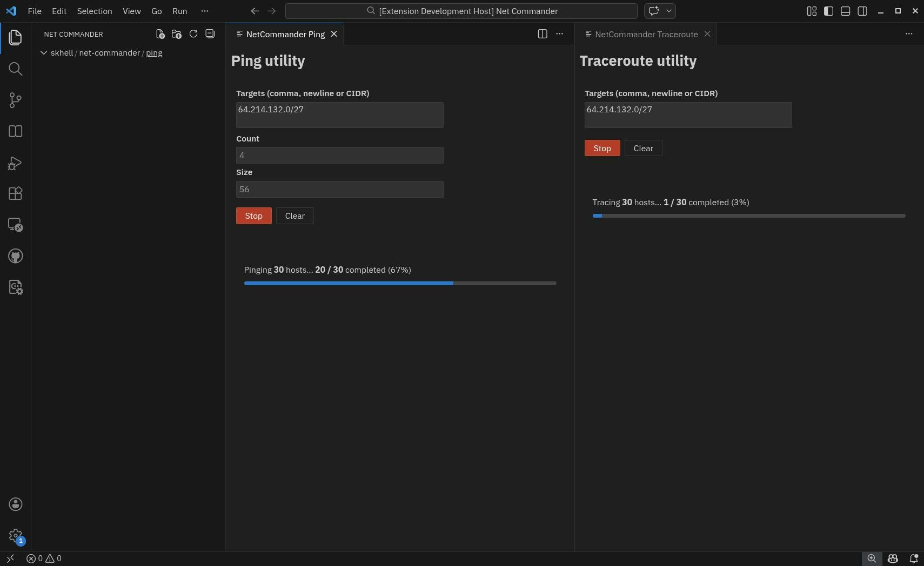This screenshot has width=924, height=566.
Task: Open the Selection menu
Action: click(x=94, y=11)
